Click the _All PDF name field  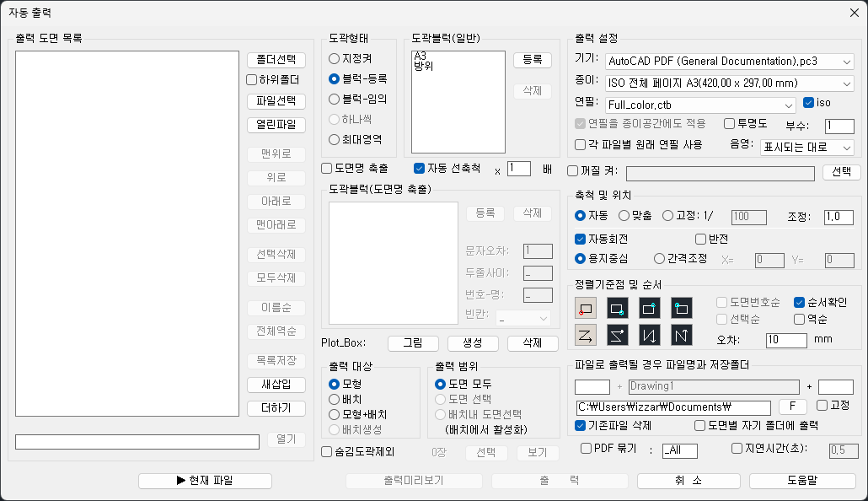pyautogui.click(x=680, y=450)
